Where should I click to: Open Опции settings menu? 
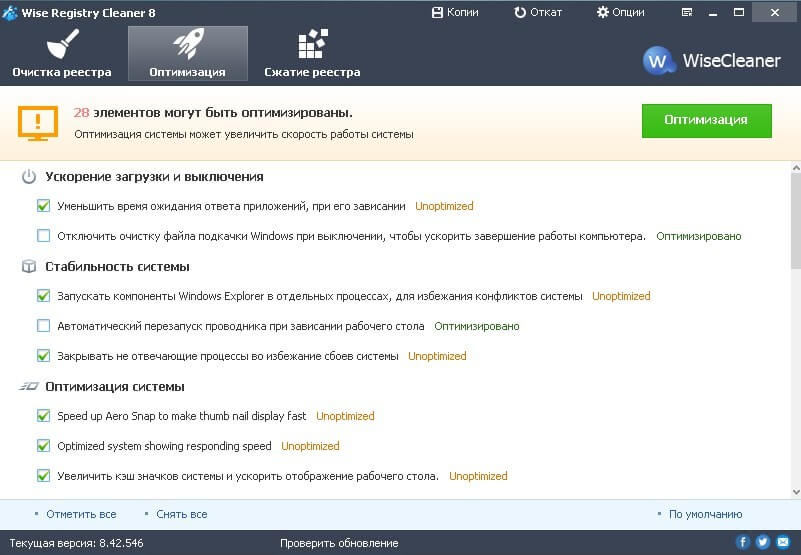pyautogui.click(x=620, y=12)
